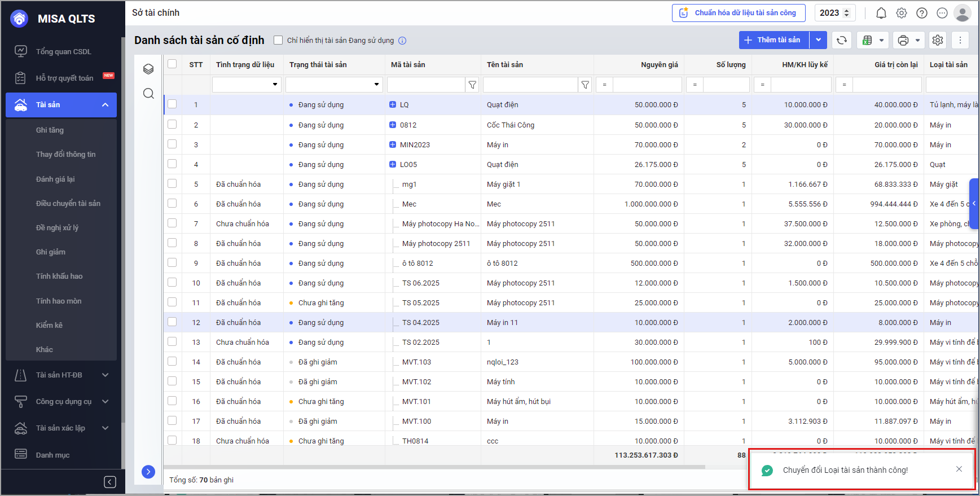
Task: Click the layers icon in left panel
Action: coord(148,69)
